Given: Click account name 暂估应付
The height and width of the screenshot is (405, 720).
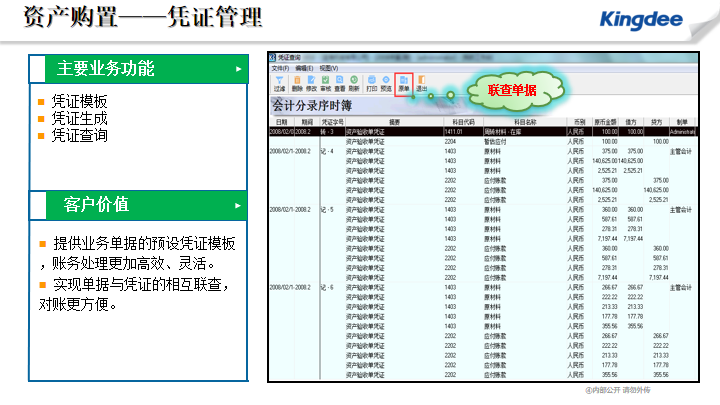Looking at the screenshot, I should pyautogui.click(x=495, y=141).
